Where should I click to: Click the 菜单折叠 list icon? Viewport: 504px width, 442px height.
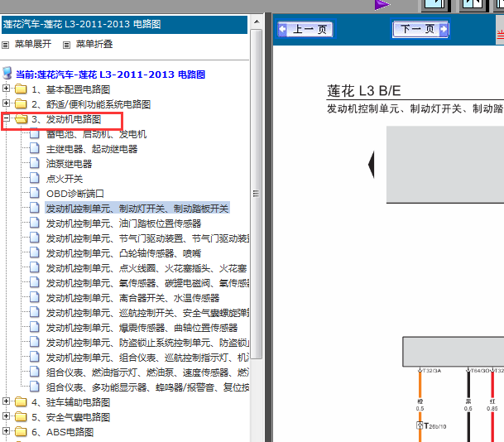pos(66,45)
